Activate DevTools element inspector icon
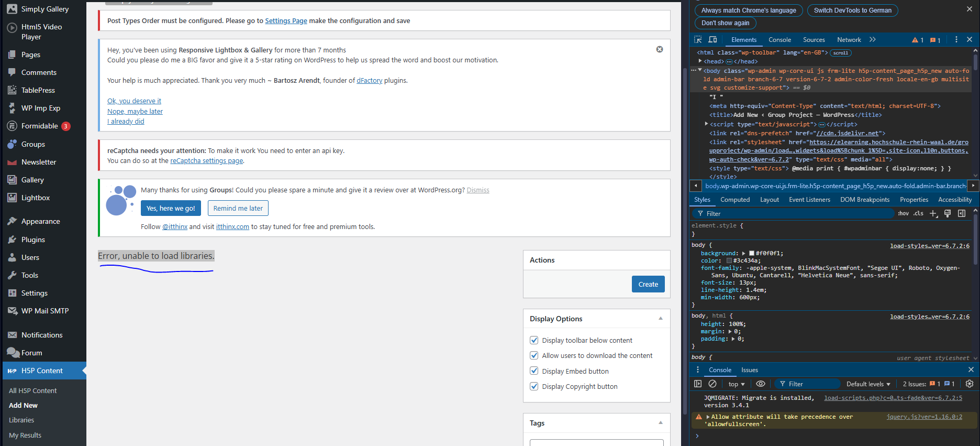The width and height of the screenshot is (980, 446). [698, 40]
